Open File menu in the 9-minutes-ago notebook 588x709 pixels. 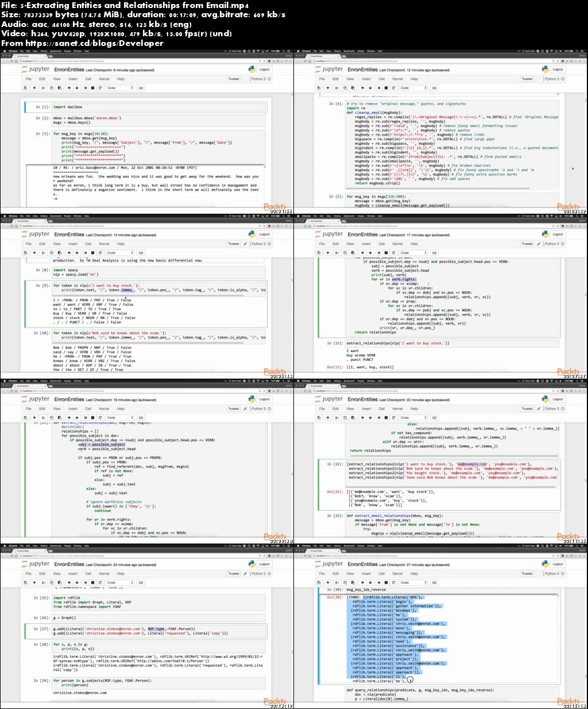point(28,79)
